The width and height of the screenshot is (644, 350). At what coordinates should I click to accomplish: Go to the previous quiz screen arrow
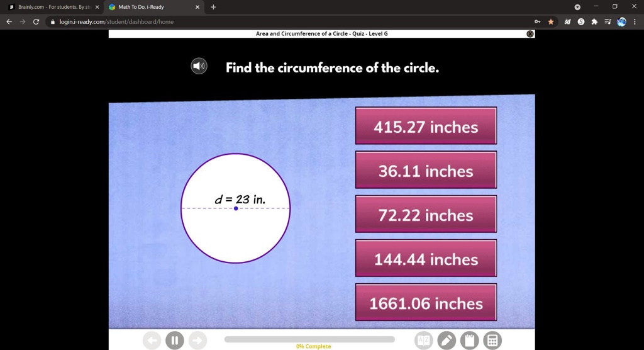(152, 340)
